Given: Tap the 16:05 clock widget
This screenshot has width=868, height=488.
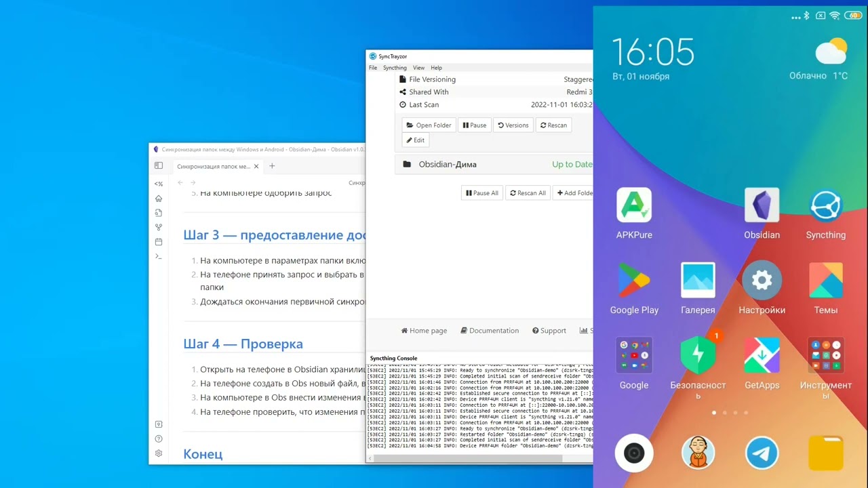Looking at the screenshot, I should [653, 52].
